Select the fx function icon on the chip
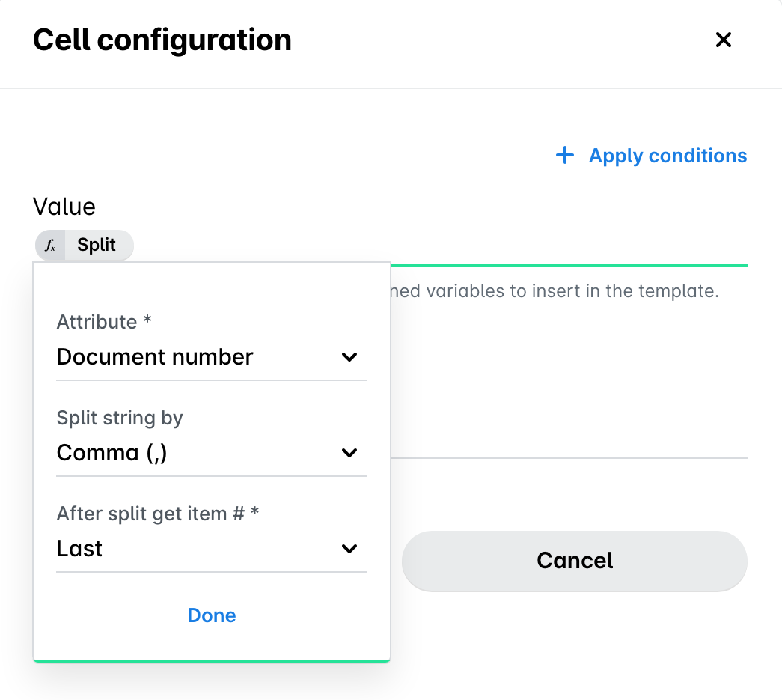This screenshot has height=700, width=782. pyautogui.click(x=50, y=245)
